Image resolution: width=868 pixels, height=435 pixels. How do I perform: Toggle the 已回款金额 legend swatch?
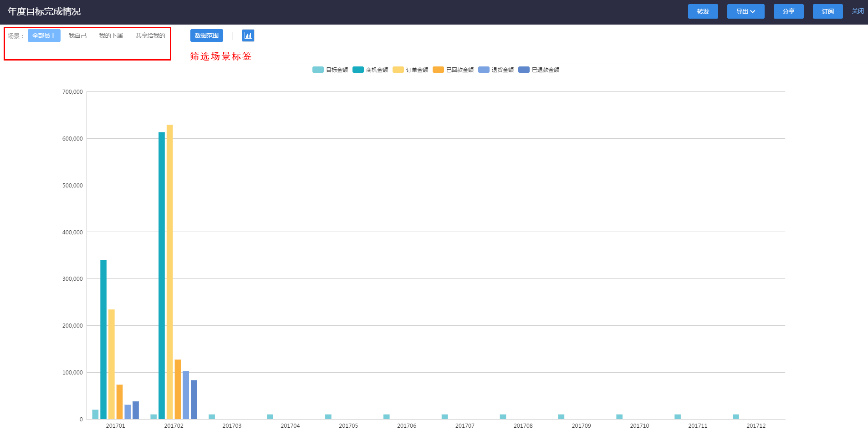(x=438, y=70)
